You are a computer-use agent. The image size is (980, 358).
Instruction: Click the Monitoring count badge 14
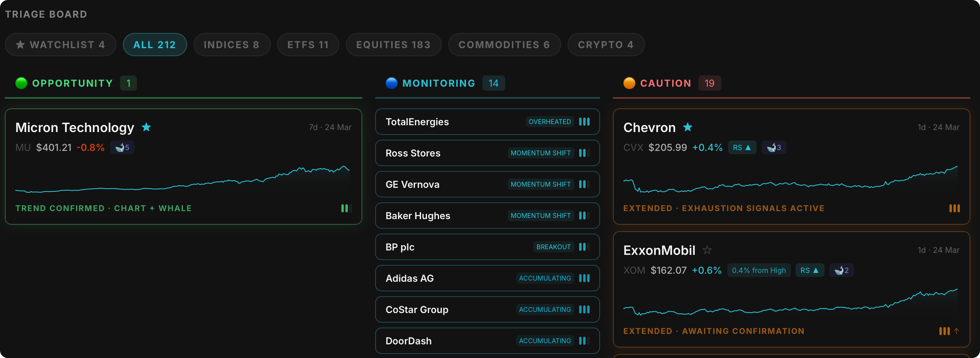(494, 83)
